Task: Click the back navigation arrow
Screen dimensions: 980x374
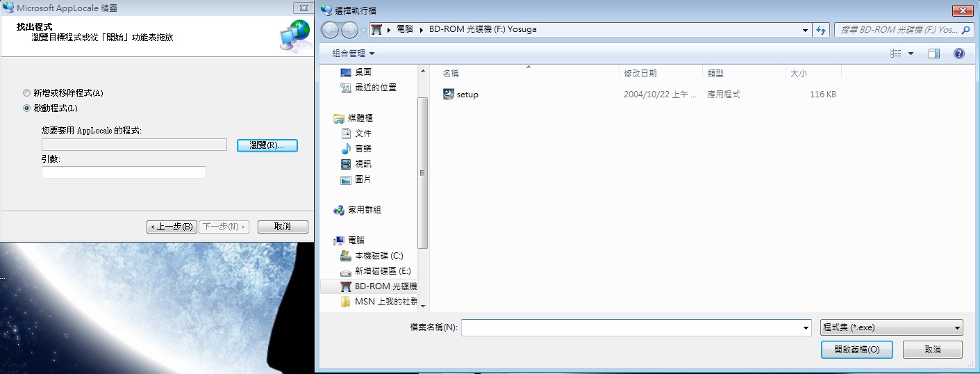Action: point(331,30)
